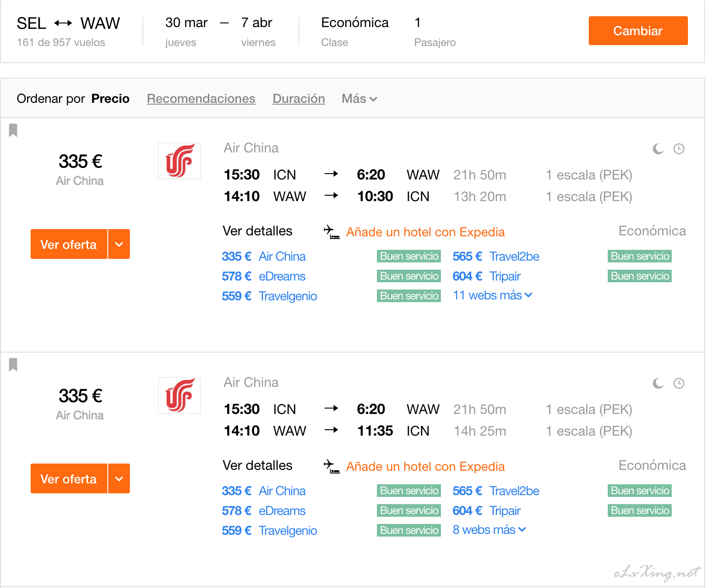
Task: Sort results by Precio
Action: tap(110, 99)
